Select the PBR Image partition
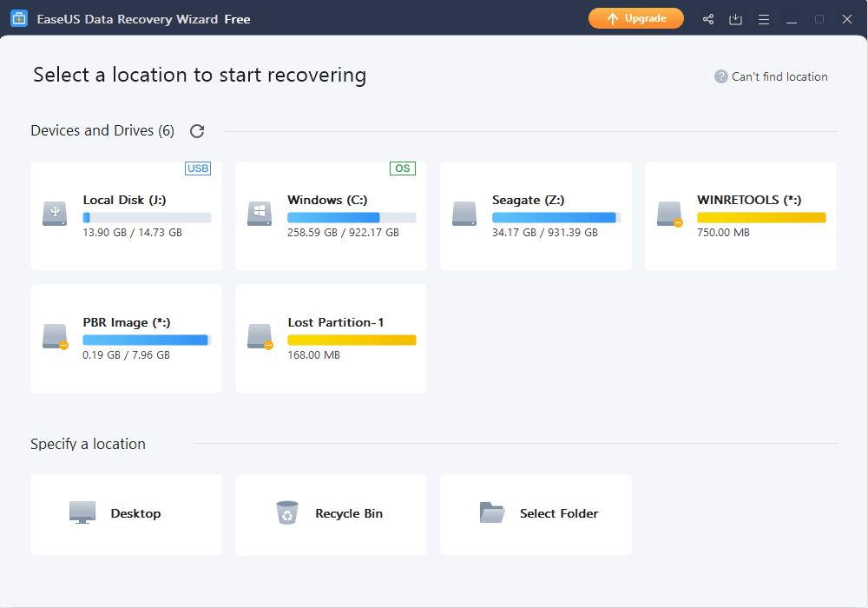 click(126, 338)
